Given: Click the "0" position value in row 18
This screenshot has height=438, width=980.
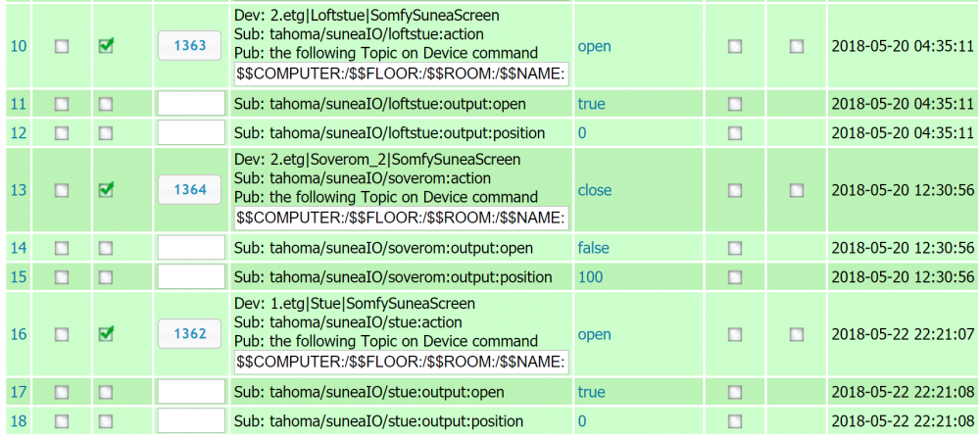Looking at the screenshot, I should (582, 420).
